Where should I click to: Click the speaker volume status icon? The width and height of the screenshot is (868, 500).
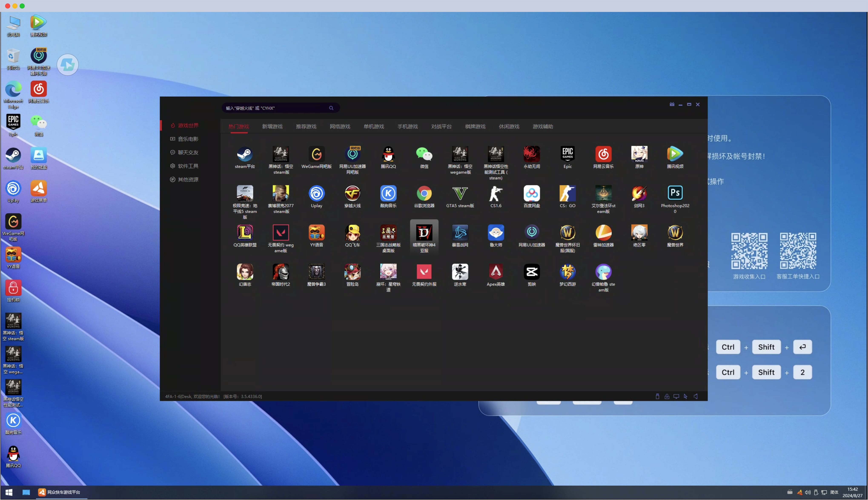(695, 396)
